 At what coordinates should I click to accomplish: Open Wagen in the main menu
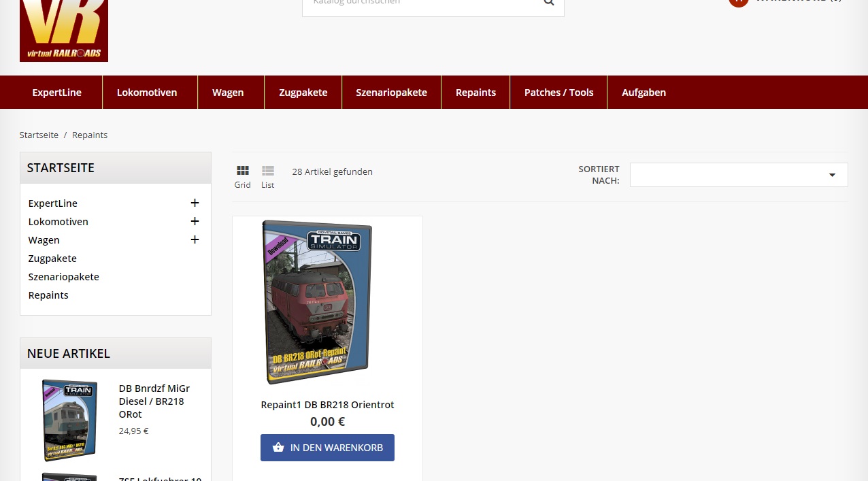tap(228, 93)
